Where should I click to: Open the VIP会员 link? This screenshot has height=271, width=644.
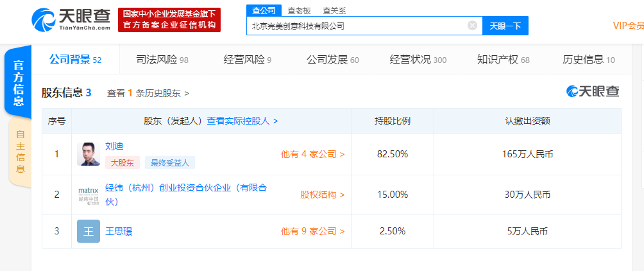[x=628, y=26]
